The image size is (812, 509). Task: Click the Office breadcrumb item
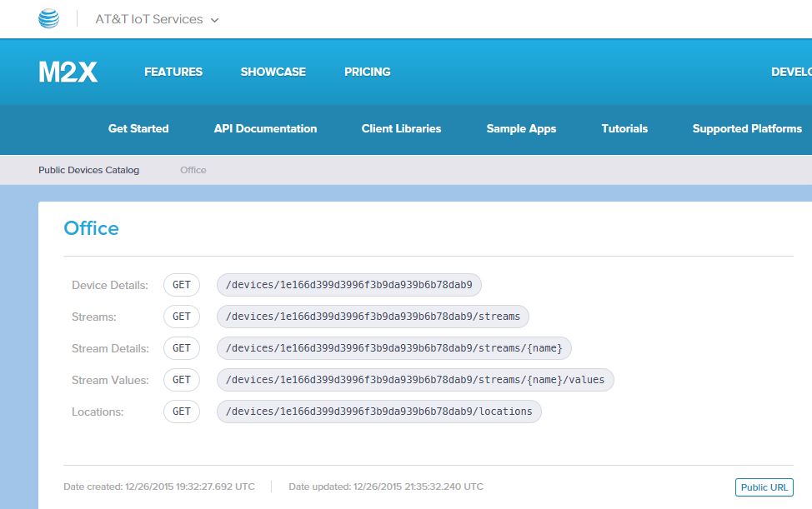(193, 170)
